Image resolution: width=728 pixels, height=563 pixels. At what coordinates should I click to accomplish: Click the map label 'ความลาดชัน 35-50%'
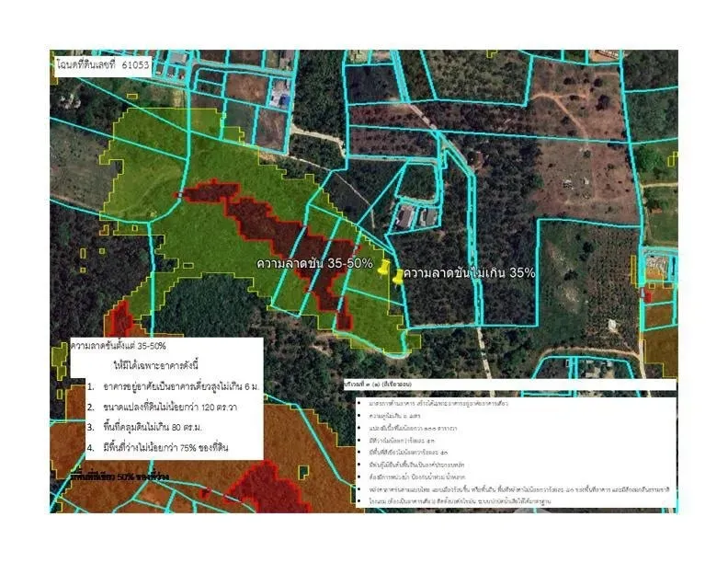[314, 263]
